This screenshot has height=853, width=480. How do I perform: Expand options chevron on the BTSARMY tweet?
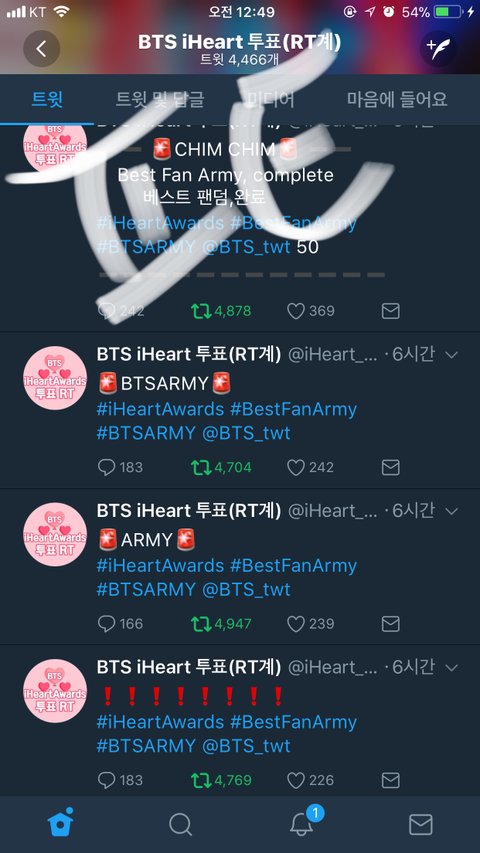point(451,355)
